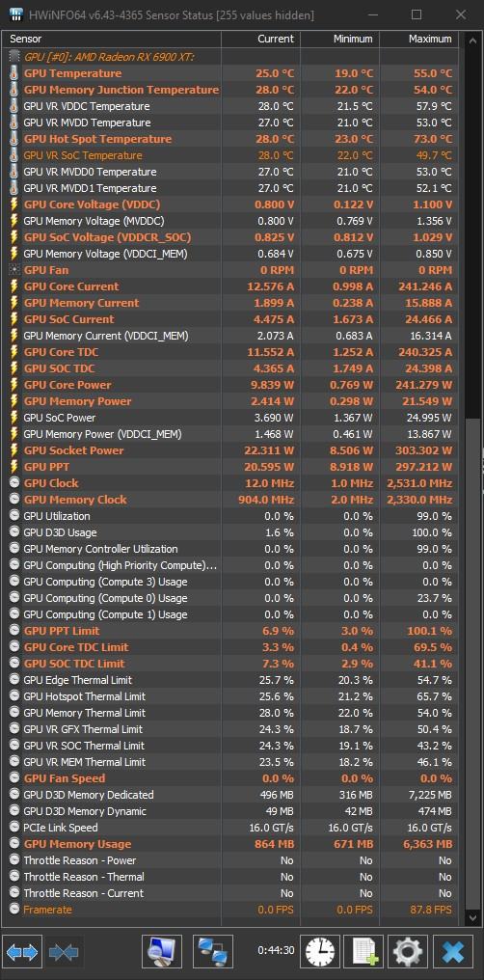The height and width of the screenshot is (980, 484).
Task: Select the Throttle Reason - Power row
Action: click(x=231, y=860)
